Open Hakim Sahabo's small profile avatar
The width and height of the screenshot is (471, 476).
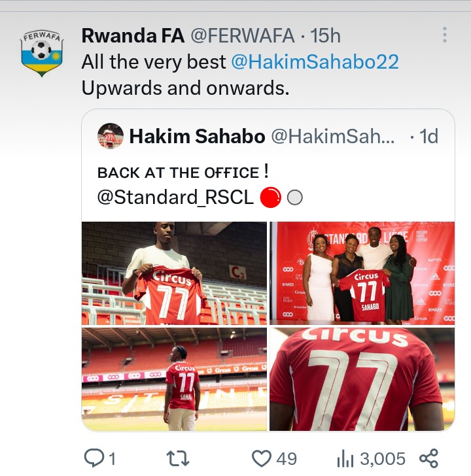110,136
